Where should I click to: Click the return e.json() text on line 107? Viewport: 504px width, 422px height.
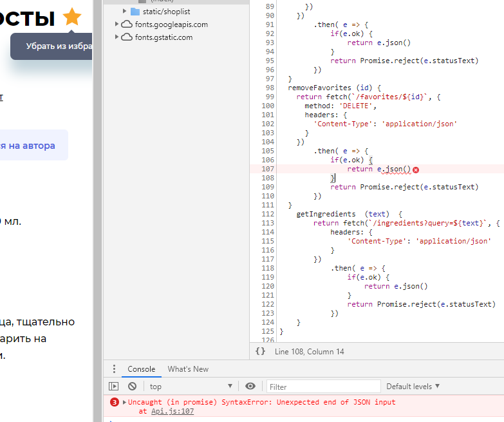pyautogui.click(x=379, y=169)
